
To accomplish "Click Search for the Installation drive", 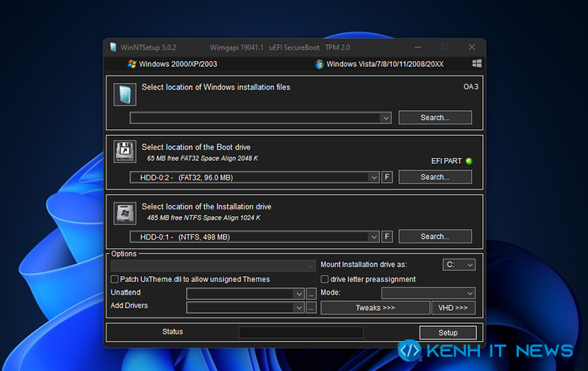I will (435, 237).
